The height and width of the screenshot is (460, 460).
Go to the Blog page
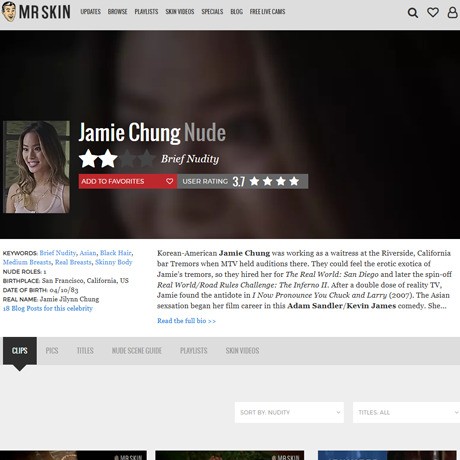click(x=236, y=12)
